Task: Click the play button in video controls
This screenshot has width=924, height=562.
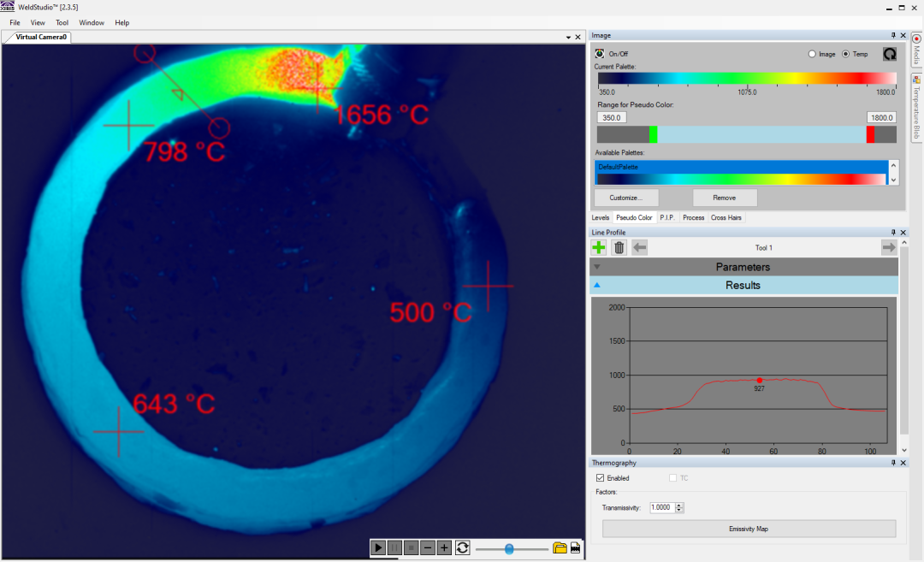Action: click(x=378, y=547)
